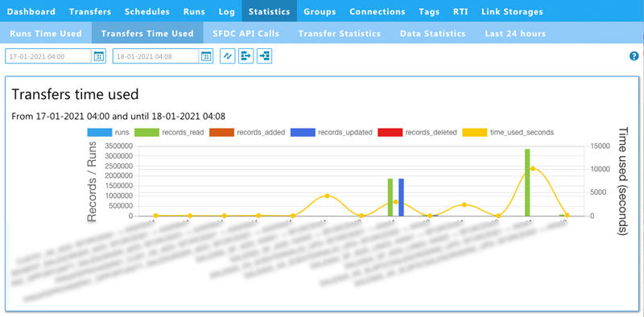Open the Tags tab
Viewport: 644px width, 317px height.
[429, 11]
